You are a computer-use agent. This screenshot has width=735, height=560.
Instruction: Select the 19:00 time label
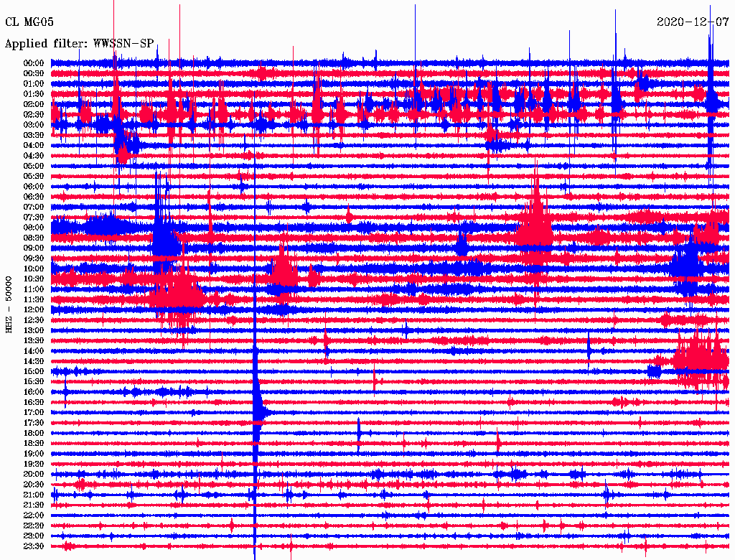[x=33, y=454]
